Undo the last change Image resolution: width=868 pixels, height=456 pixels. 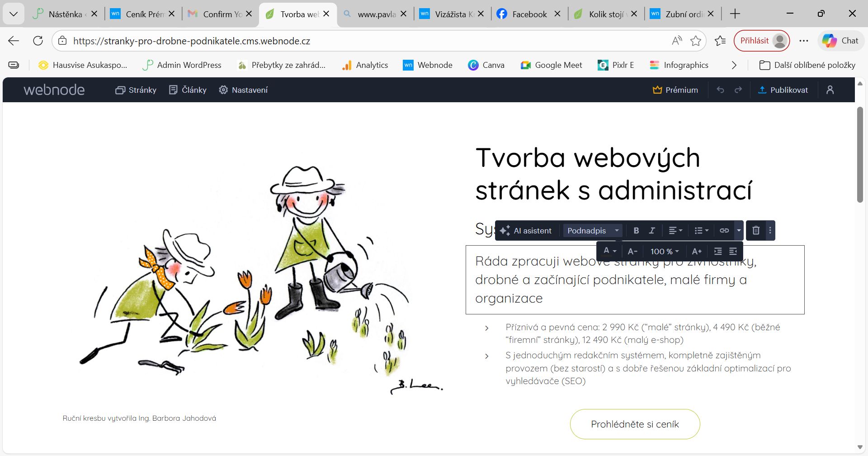(x=720, y=90)
